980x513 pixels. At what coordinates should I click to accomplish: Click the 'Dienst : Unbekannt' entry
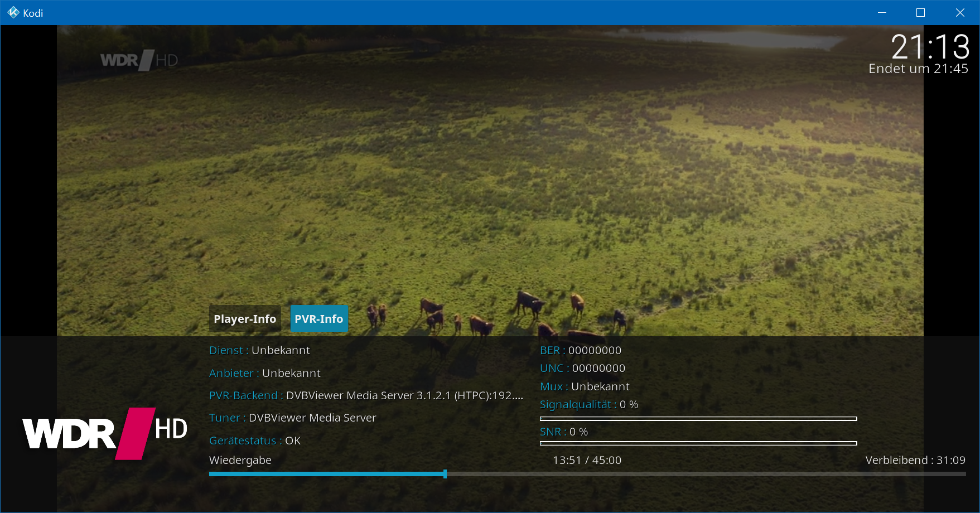click(259, 350)
